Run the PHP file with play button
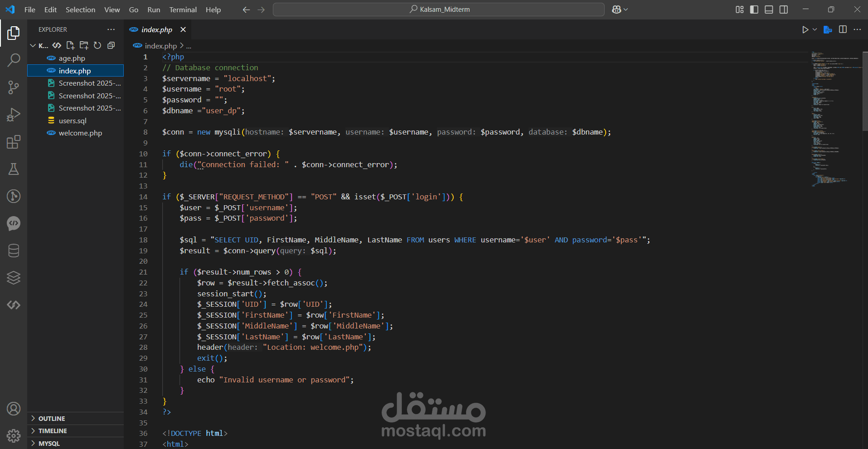 tap(805, 29)
